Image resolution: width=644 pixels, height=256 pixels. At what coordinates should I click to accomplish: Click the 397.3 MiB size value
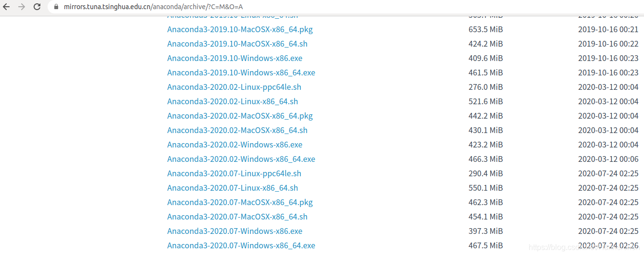[485, 231]
